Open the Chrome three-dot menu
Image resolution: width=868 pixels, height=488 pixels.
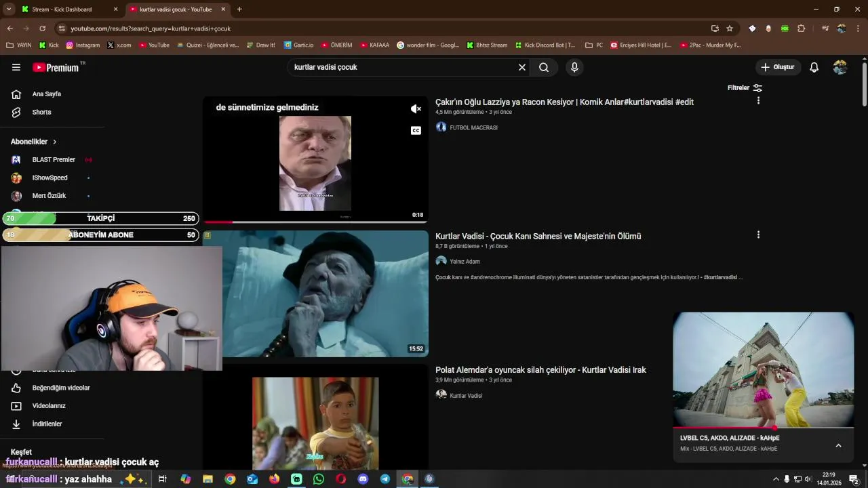click(x=858, y=28)
